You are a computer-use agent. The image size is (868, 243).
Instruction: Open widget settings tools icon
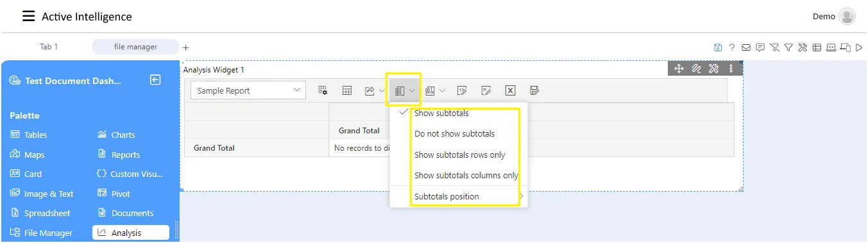[713, 69]
